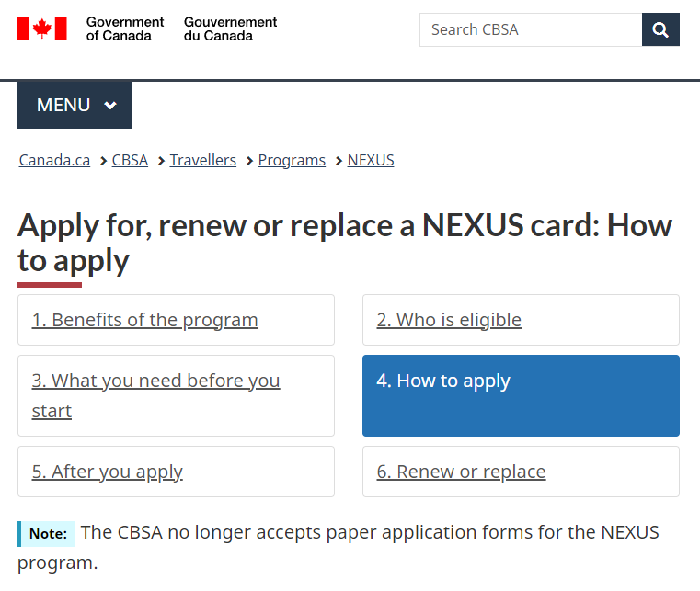Viewport: 700px width, 591px height.
Task: Click the Government of Canada wordmark
Action: (x=125, y=28)
